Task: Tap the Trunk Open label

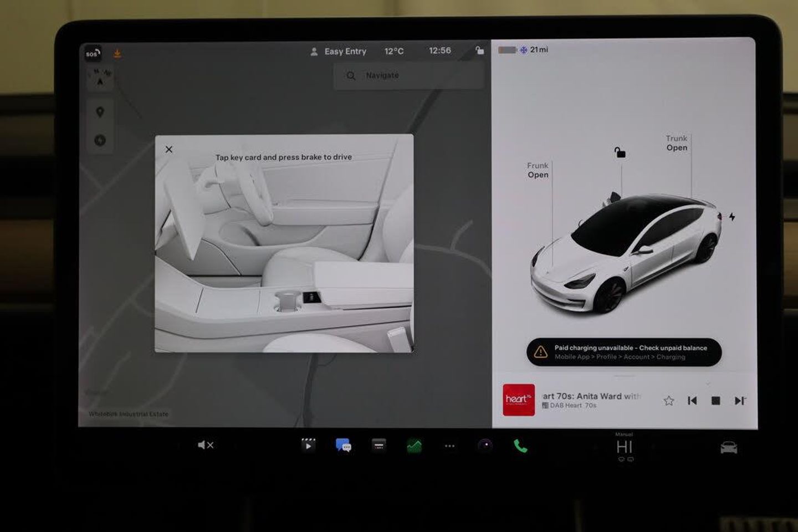Action: (677, 143)
